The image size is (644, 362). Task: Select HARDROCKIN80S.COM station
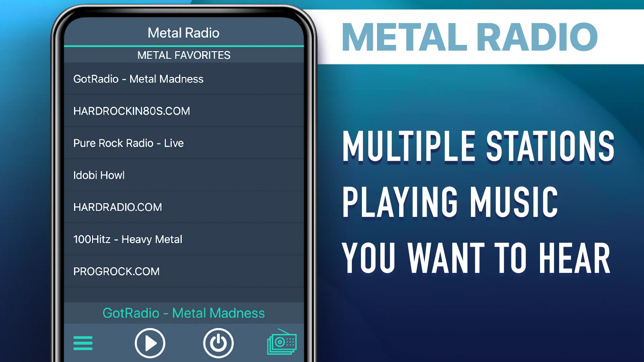pos(183,111)
